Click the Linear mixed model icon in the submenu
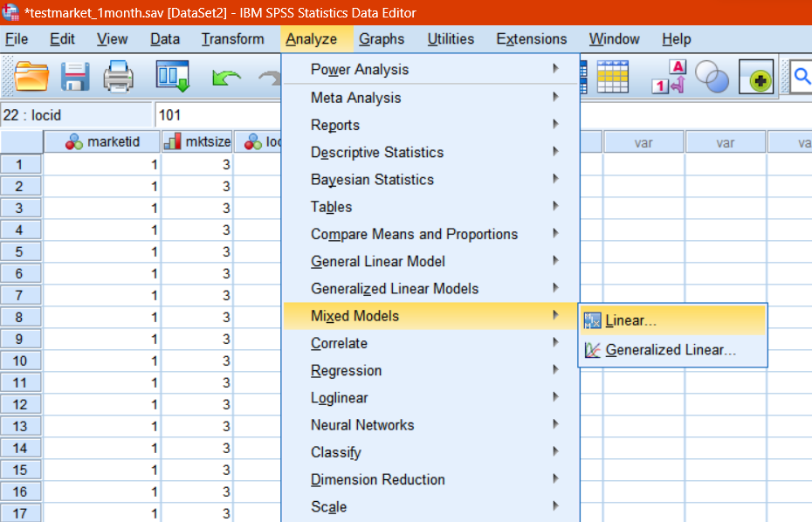This screenshot has width=812, height=522. pos(593,320)
